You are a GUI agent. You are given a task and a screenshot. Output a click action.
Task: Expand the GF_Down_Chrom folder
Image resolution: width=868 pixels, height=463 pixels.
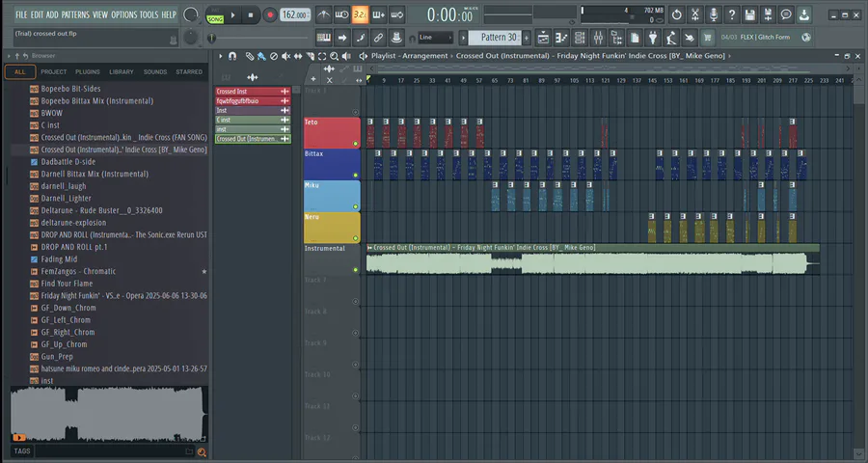click(34, 308)
